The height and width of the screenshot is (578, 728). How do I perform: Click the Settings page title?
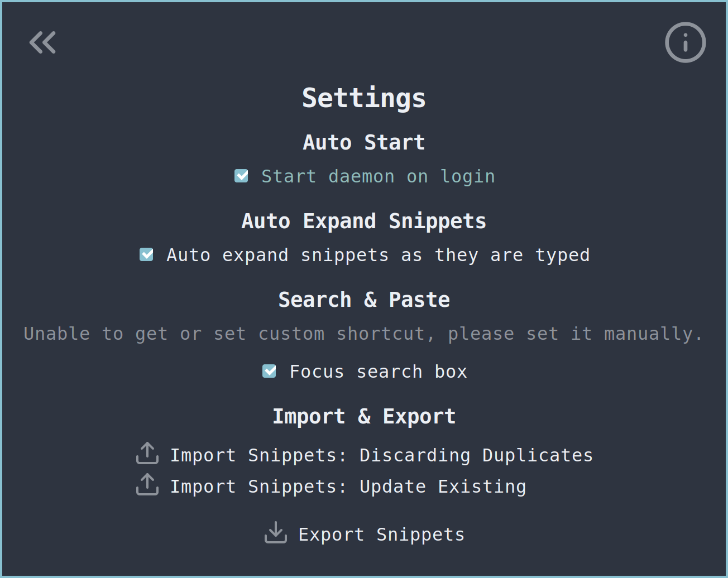(364, 98)
